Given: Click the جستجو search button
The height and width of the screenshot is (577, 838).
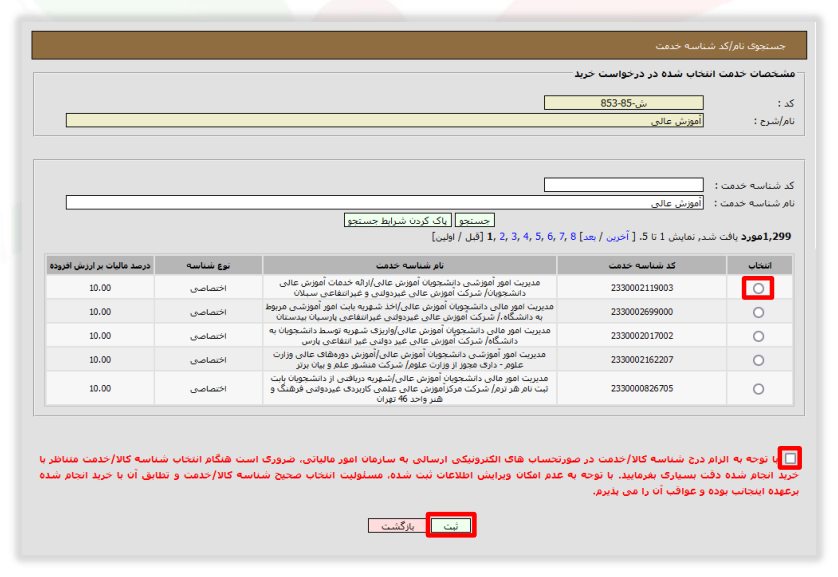Looking at the screenshot, I should pyautogui.click(x=475, y=220).
